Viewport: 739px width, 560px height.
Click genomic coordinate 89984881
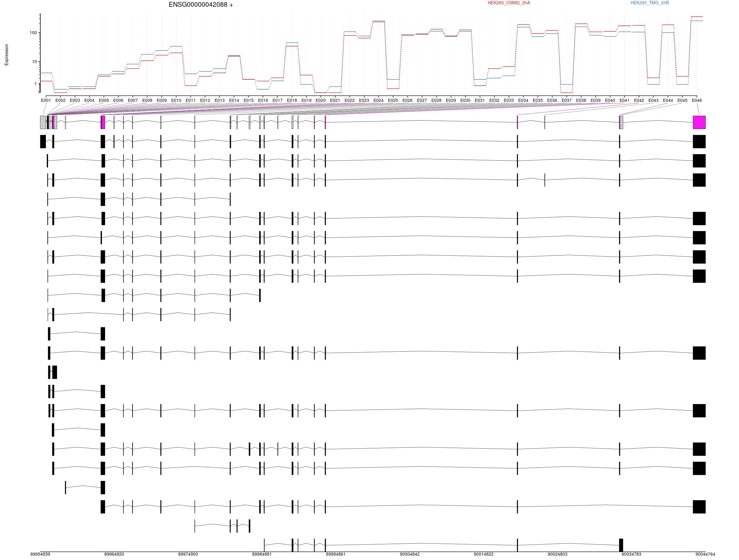coord(262,554)
